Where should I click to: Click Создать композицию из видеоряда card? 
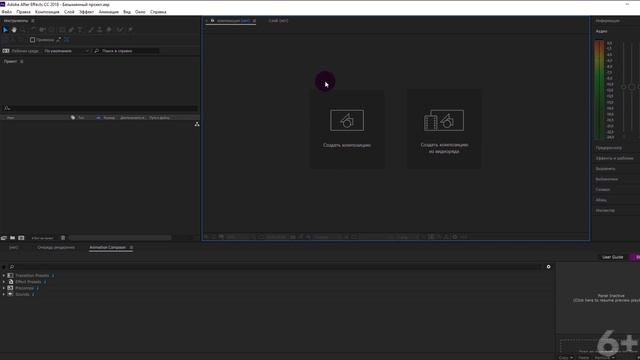(x=444, y=129)
